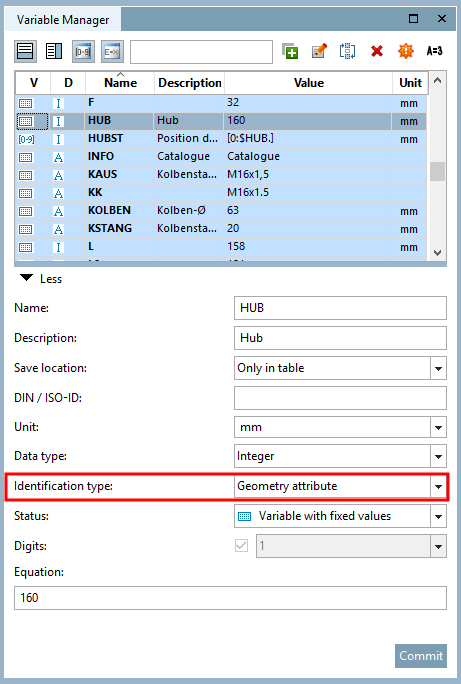461x684 pixels.
Task: Expand the Data type combo box
Action: coord(438,457)
